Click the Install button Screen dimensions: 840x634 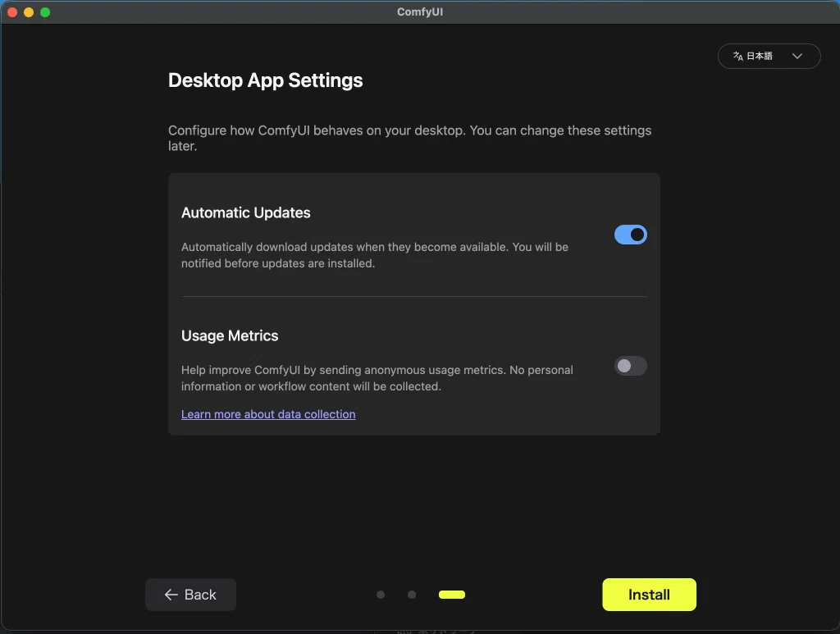pyautogui.click(x=649, y=595)
